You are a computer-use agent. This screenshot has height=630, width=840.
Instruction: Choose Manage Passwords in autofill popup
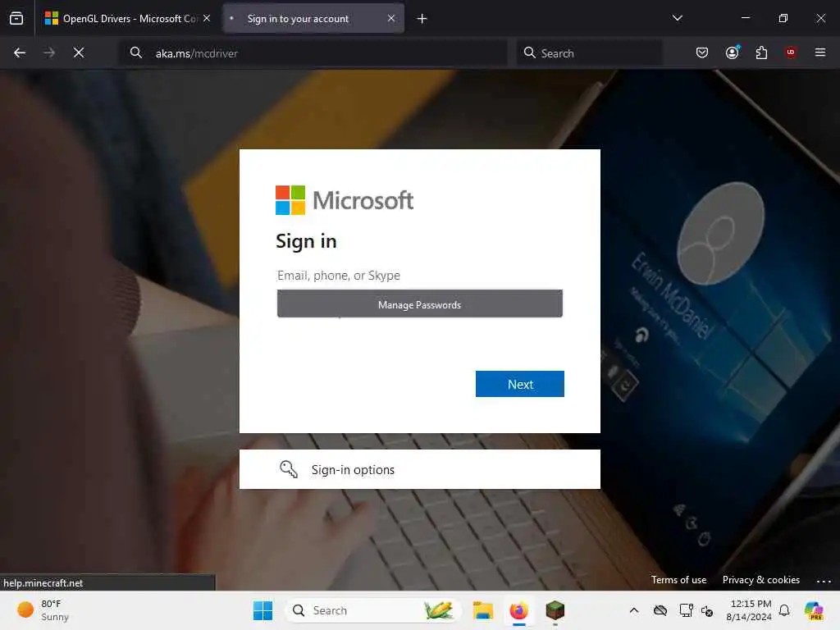tap(419, 304)
